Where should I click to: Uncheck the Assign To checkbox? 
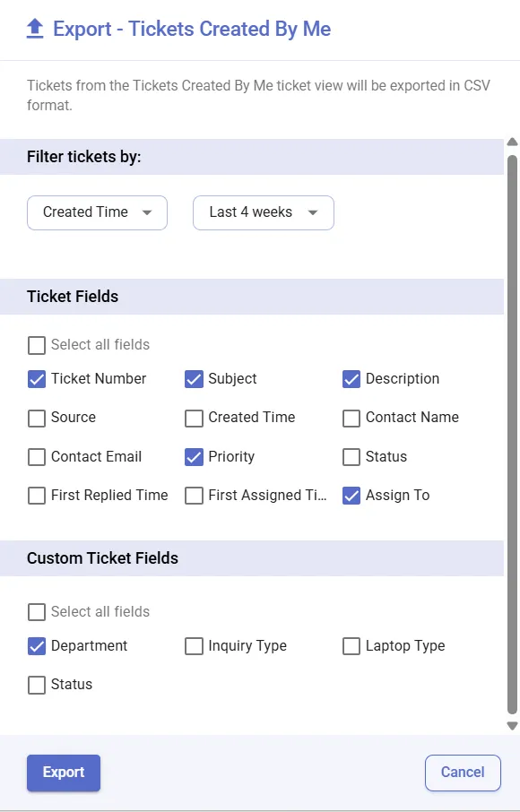(x=351, y=496)
